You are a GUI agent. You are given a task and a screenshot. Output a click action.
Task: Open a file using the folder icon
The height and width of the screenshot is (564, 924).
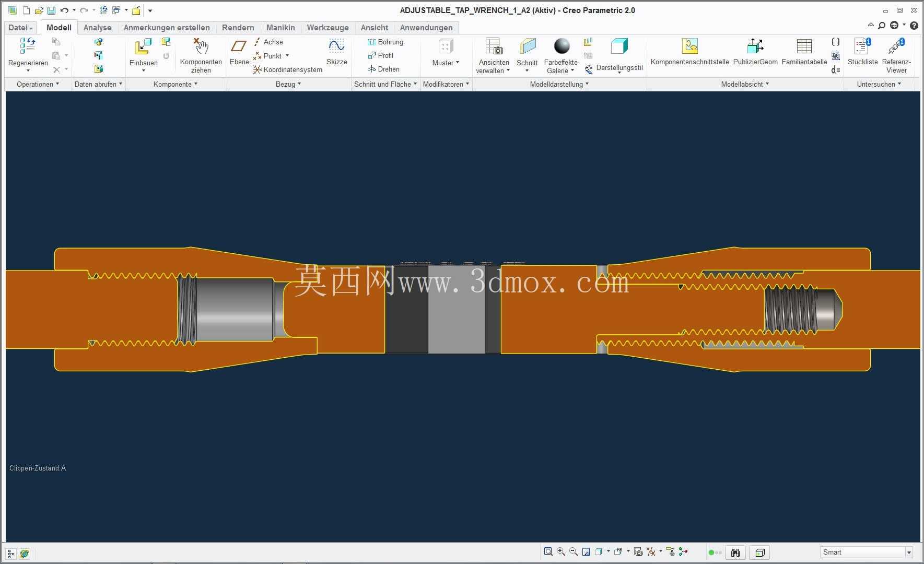tap(39, 10)
